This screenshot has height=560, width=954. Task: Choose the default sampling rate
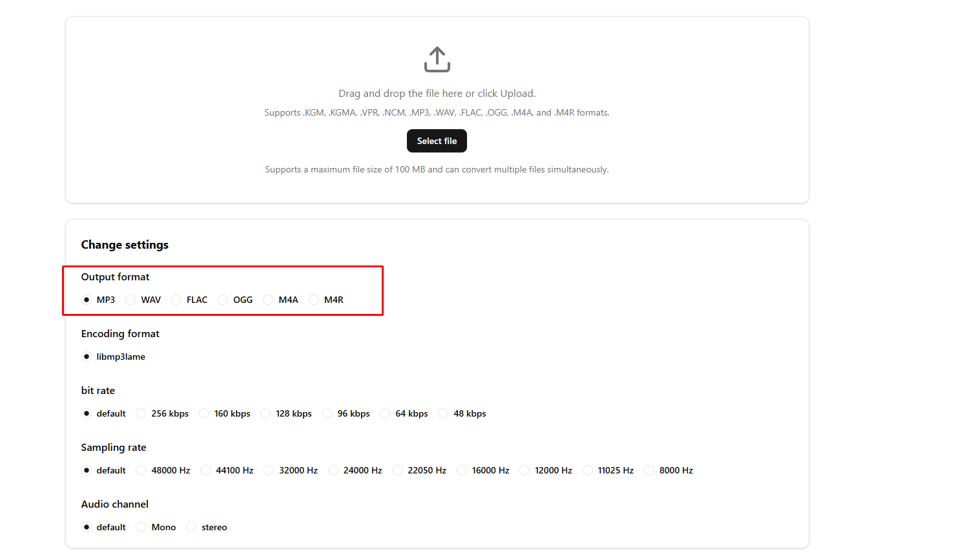pyautogui.click(x=87, y=470)
